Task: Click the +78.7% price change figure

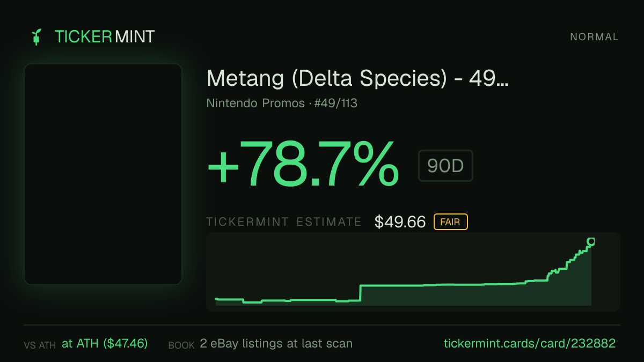Action: tap(303, 164)
